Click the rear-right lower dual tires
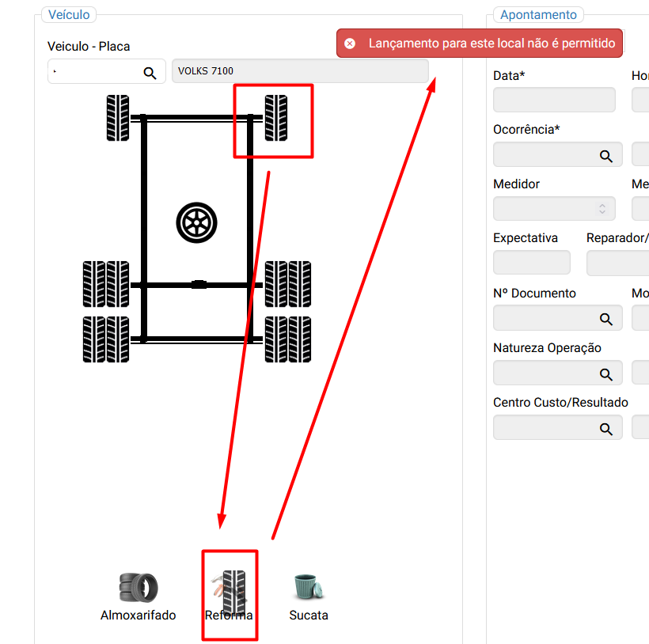The height and width of the screenshot is (644, 649). point(287,339)
